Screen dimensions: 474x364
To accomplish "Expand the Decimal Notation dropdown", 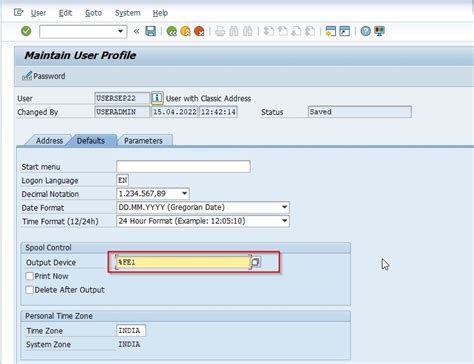I will point(184,194).
